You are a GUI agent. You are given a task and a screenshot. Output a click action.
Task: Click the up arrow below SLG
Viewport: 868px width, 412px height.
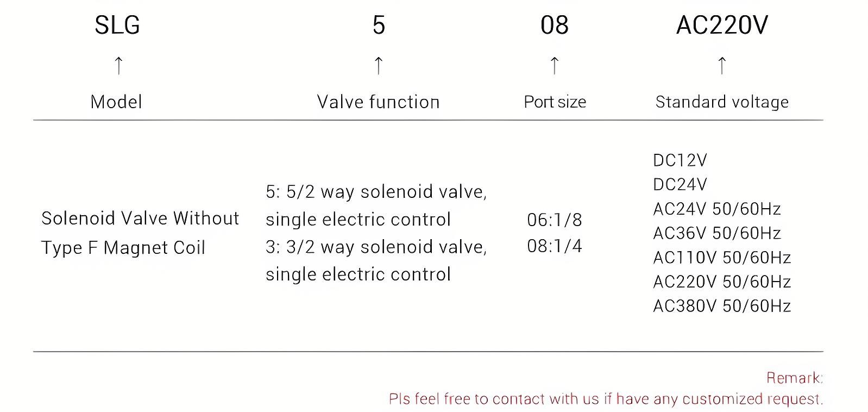coord(118,65)
